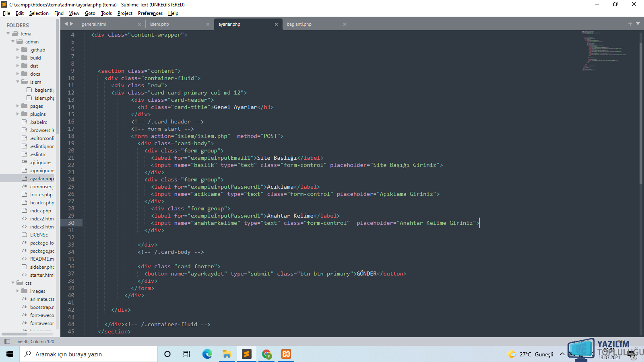Open the Selection menu
Viewport: 644px width, 362px height.
coord(39,13)
